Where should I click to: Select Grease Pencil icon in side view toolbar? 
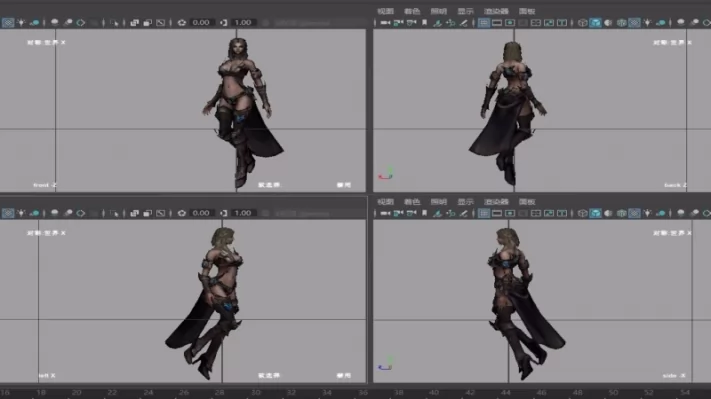point(463,213)
